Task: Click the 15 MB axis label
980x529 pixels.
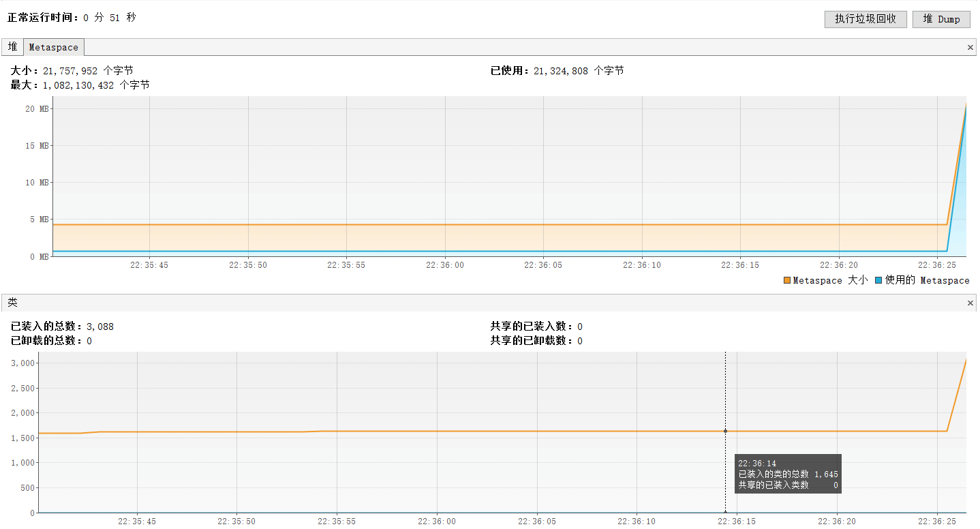Action: [36, 146]
